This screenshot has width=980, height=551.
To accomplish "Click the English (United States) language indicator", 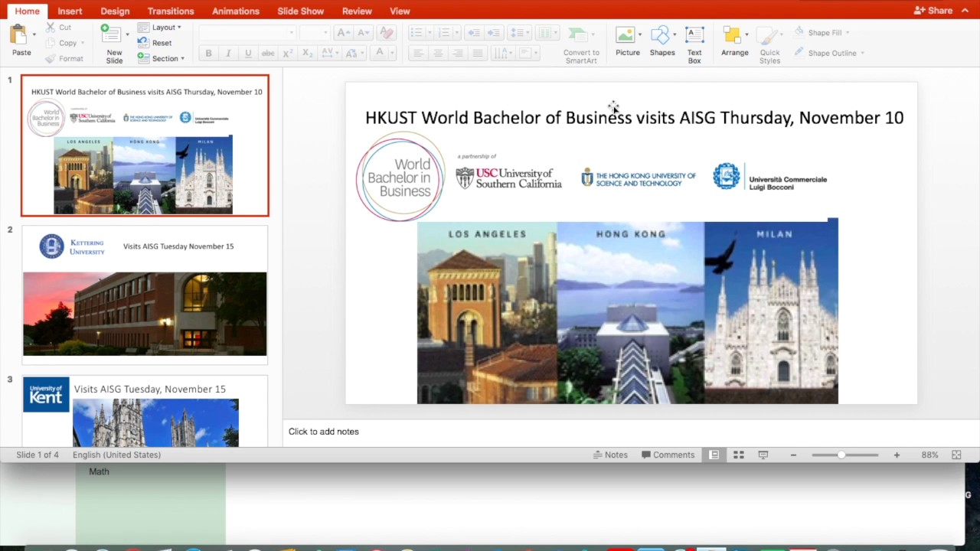I will click(x=116, y=455).
